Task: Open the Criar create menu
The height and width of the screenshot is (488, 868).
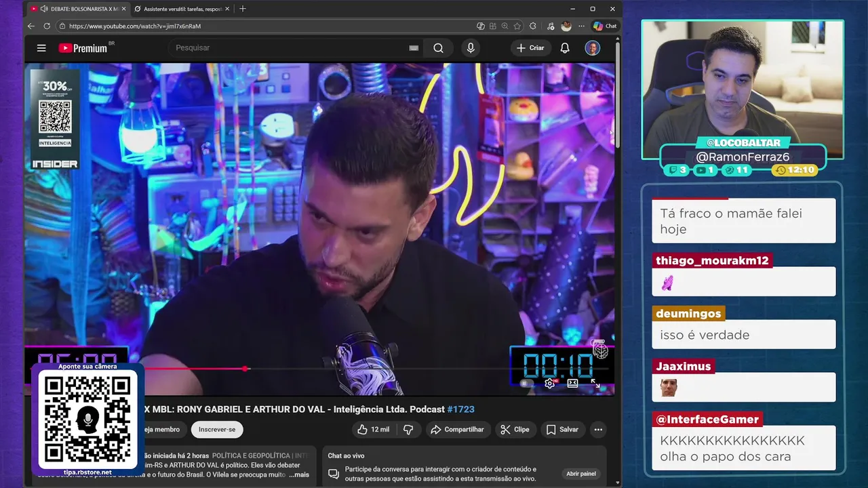Action: tap(530, 48)
